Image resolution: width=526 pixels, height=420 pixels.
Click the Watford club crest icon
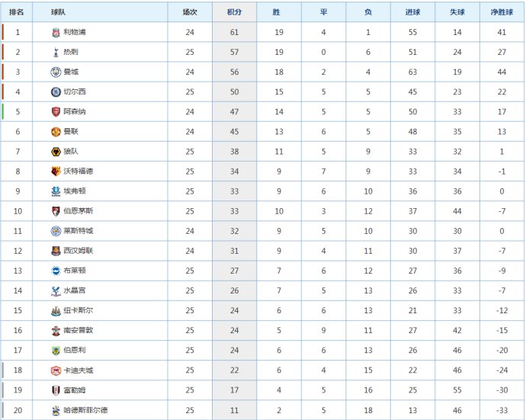56,171
